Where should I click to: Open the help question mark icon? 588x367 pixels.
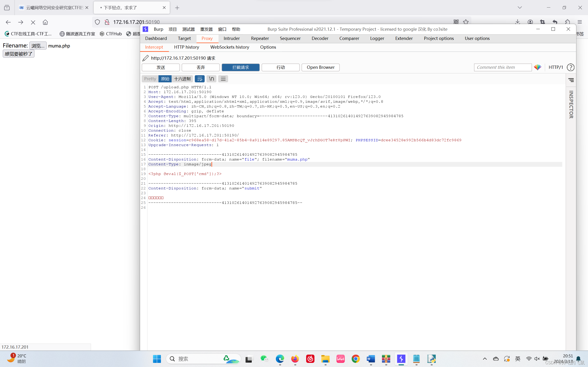[x=570, y=67]
